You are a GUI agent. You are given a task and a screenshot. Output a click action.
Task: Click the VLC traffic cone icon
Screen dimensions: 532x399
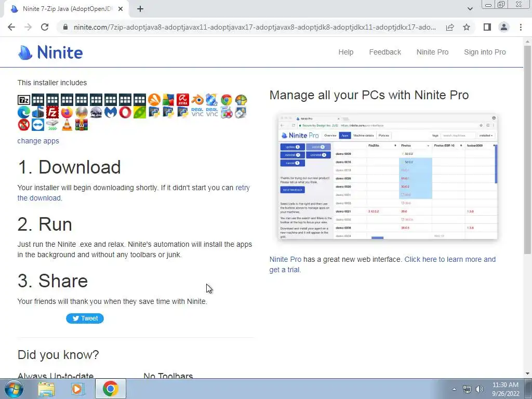pyautogui.click(x=67, y=125)
